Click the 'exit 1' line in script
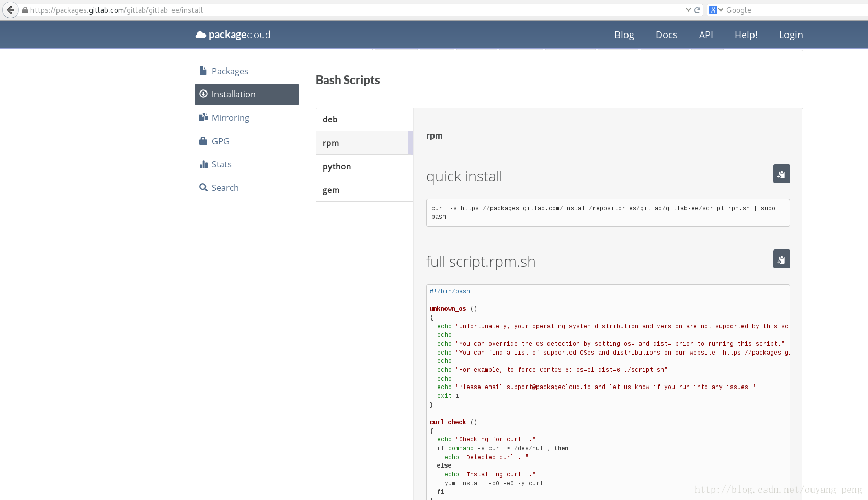This screenshot has height=500, width=868. click(x=448, y=396)
